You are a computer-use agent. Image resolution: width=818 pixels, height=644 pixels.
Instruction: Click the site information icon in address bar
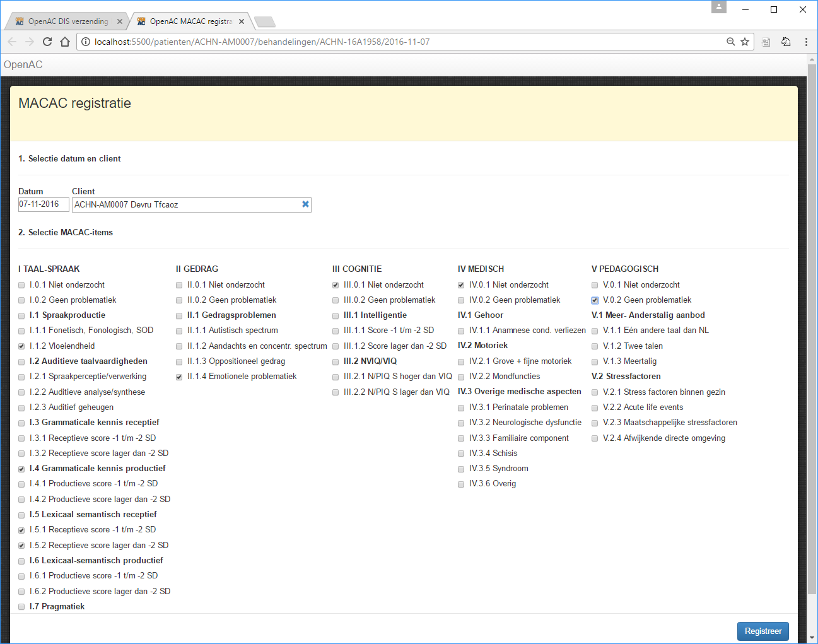coord(86,42)
